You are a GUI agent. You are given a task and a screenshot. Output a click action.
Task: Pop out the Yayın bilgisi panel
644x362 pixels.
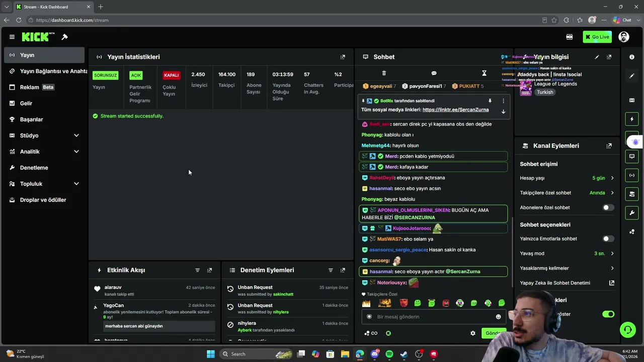click(x=609, y=57)
